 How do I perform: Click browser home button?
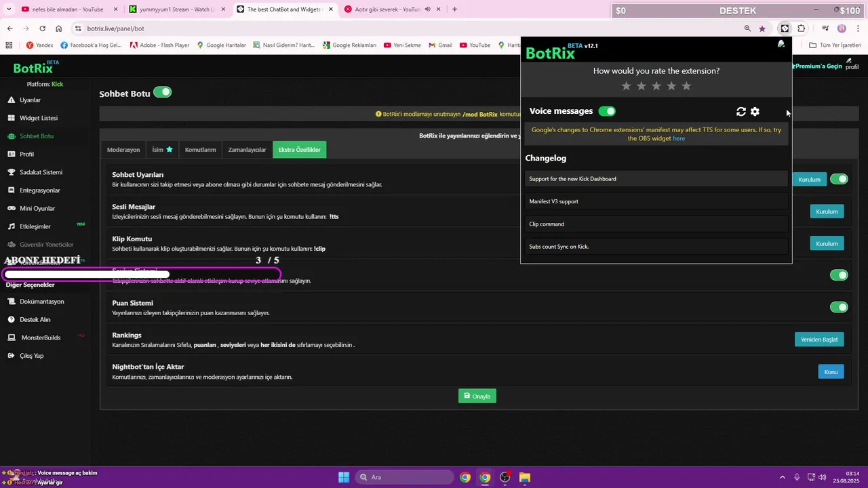(59, 28)
